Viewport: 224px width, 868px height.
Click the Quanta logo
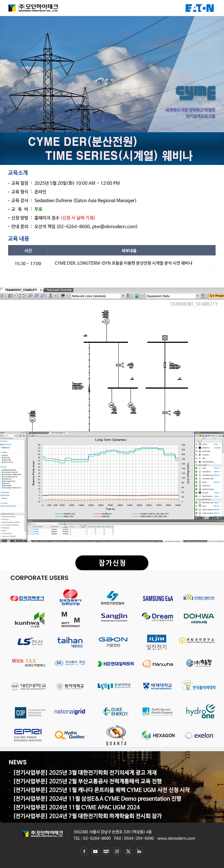pyautogui.click(x=116, y=735)
